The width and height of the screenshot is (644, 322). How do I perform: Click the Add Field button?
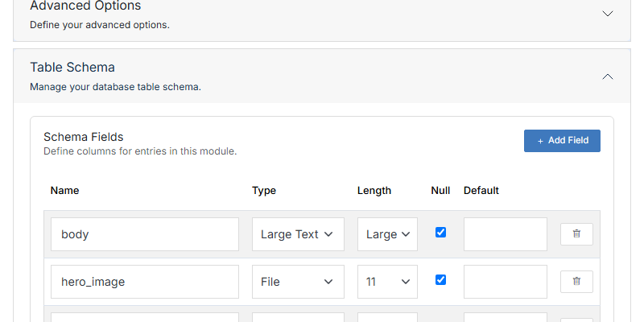point(562,141)
